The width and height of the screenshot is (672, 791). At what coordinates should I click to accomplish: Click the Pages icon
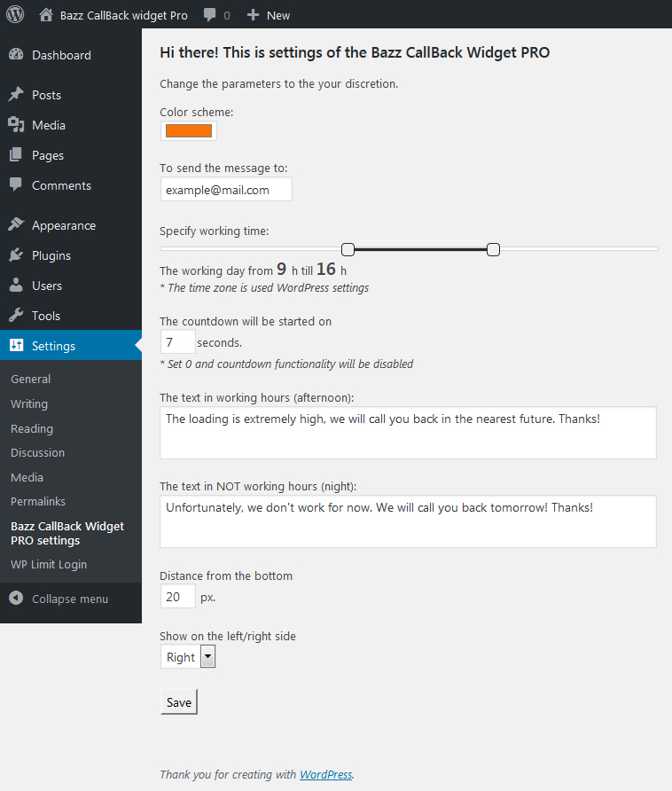16,155
